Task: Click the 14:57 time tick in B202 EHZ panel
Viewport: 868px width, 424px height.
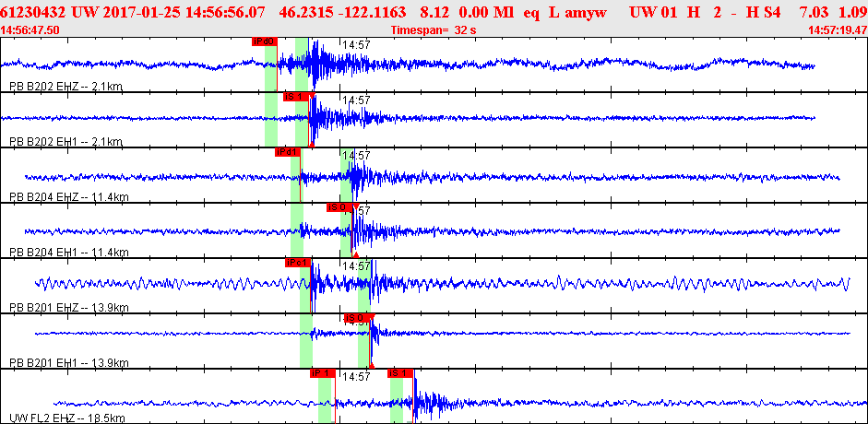Action: click(x=356, y=45)
